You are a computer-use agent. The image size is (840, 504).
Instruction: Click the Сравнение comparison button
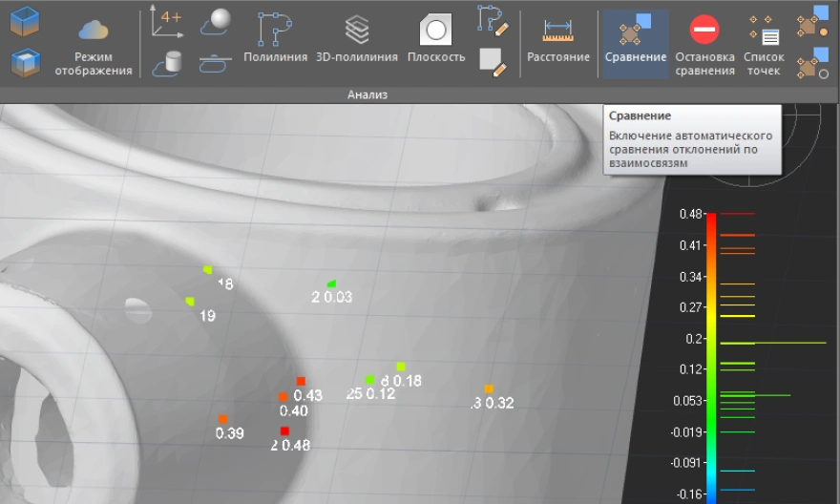coord(635,38)
